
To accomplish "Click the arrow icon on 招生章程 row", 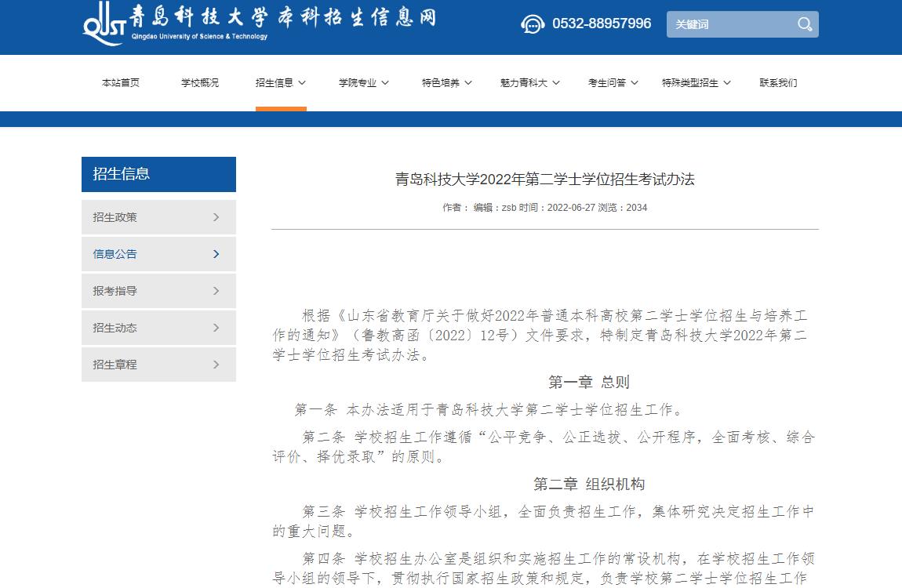I will [216, 365].
